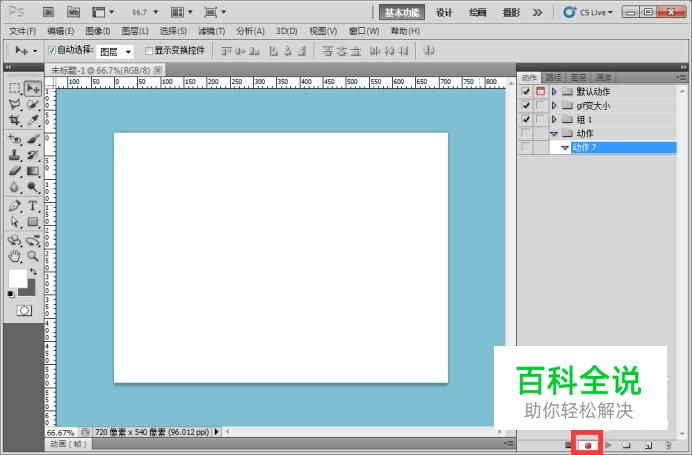Select the Path Selection tool
The width and height of the screenshot is (692, 455).
(15, 222)
